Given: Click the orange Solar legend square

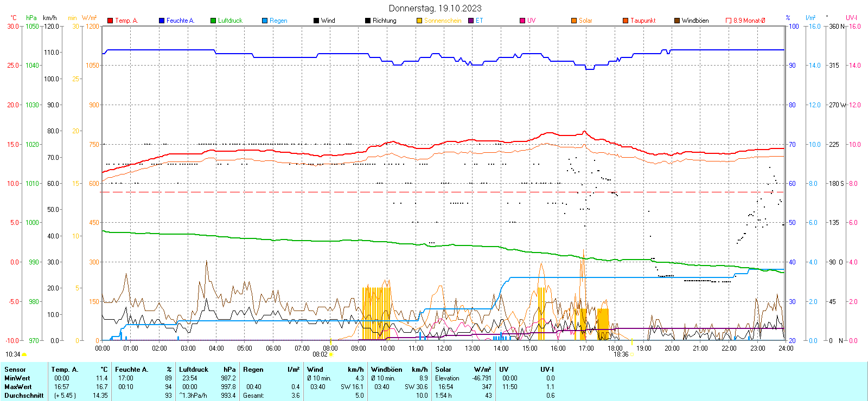Looking at the screenshot, I should [x=574, y=21].
